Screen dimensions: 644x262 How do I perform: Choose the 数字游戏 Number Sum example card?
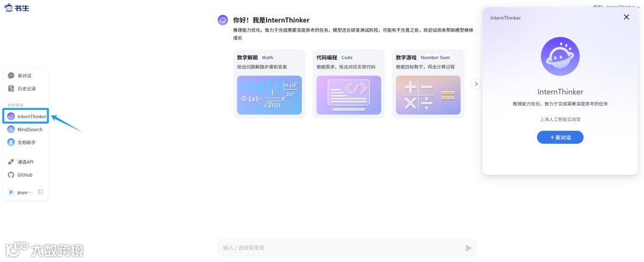[428, 84]
